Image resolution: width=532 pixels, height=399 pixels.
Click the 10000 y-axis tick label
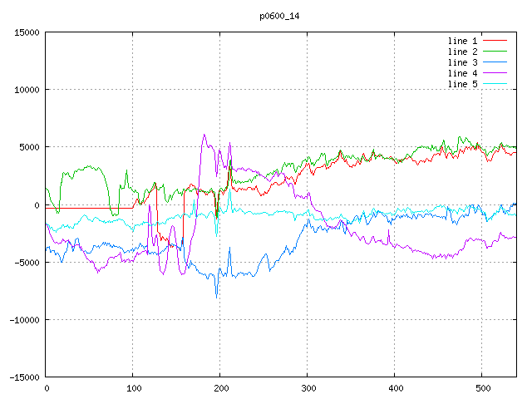26,90
